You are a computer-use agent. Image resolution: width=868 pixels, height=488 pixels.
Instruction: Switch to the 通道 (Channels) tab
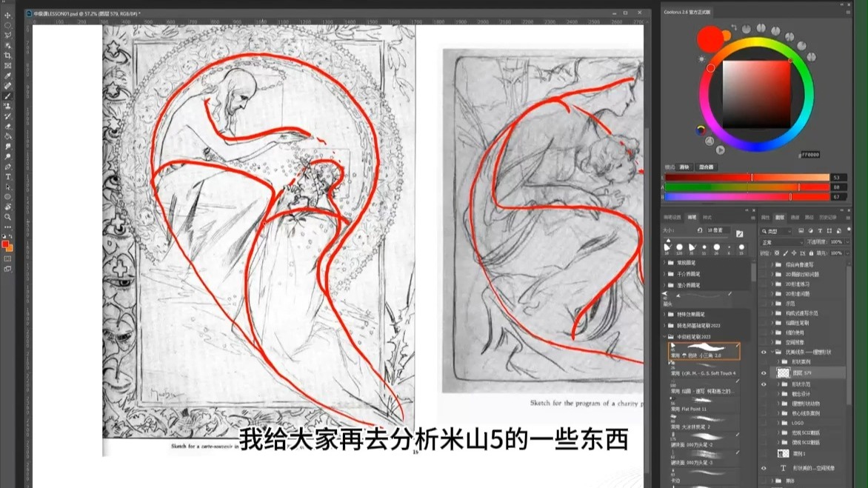click(x=795, y=218)
